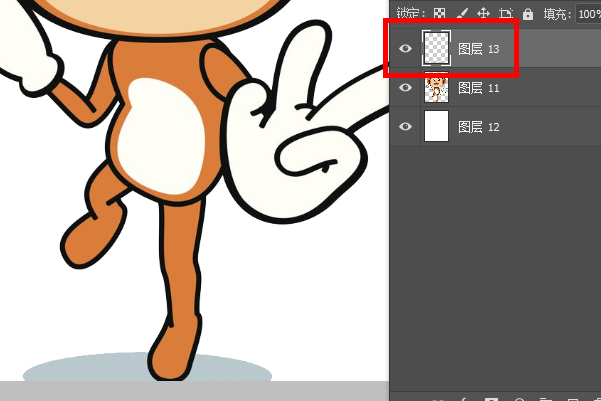Enable lock transparent pixels checkerboard icon

click(x=439, y=13)
